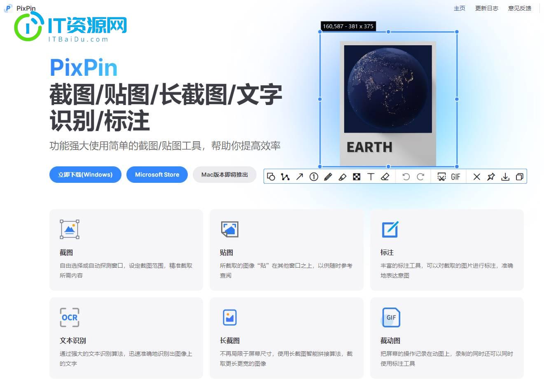Screen dimensions: 544x392
Task: Click the 贴图 feature card icon
Action: (x=230, y=229)
